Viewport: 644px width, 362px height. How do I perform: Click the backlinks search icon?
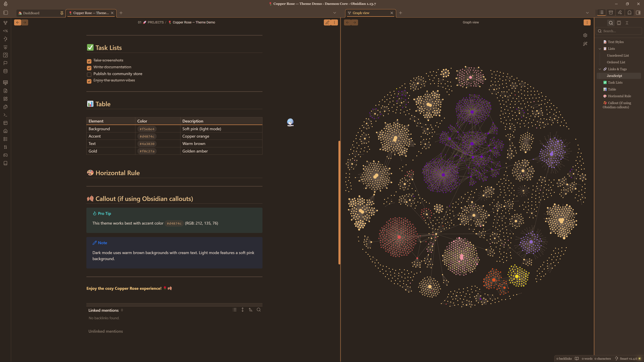(259, 310)
